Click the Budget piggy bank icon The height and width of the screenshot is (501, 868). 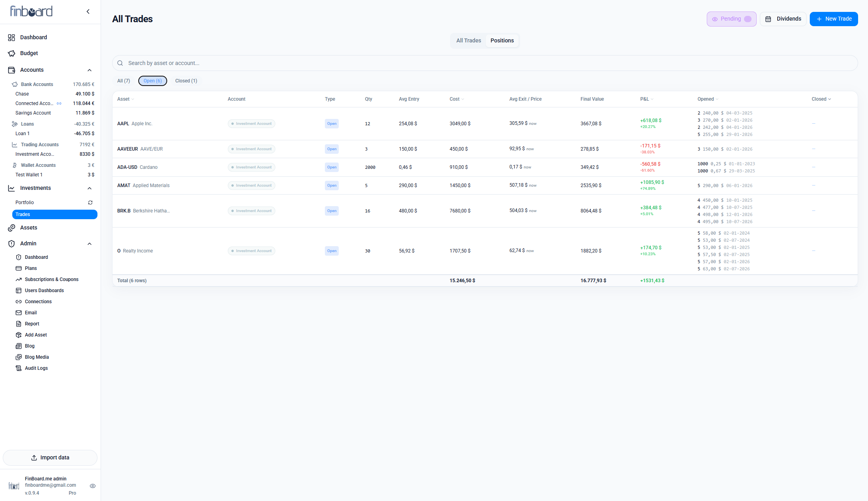pos(11,53)
